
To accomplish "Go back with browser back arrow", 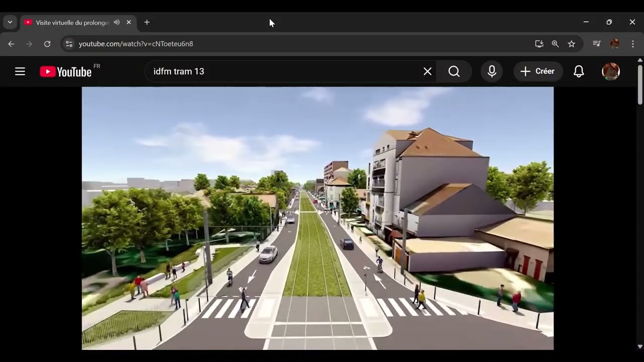I will (11, 44).
